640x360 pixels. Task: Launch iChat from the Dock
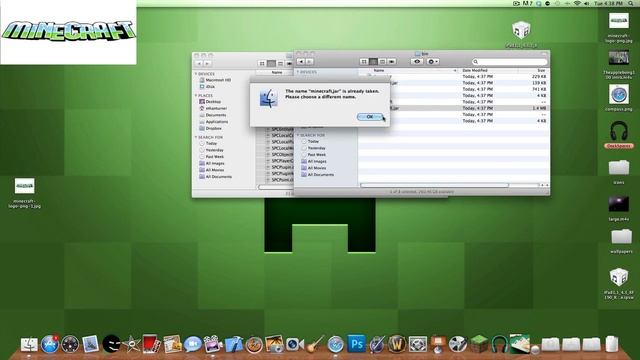click(192, 344)
